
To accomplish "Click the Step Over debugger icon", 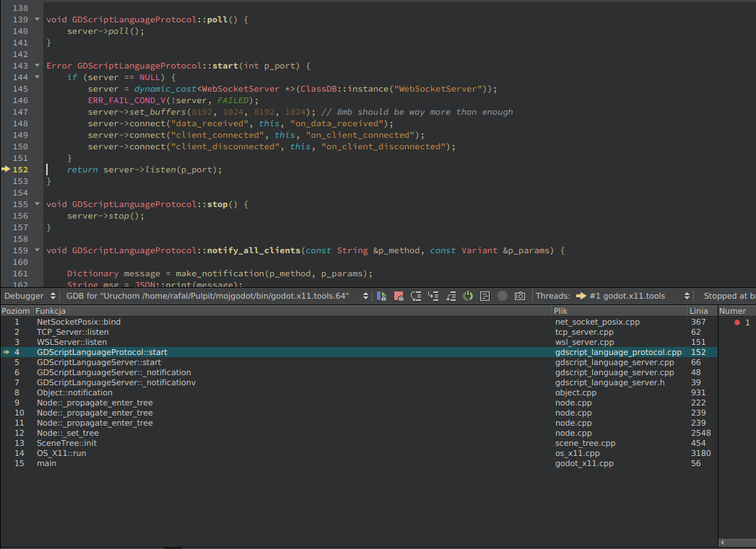I will (x=416, y=297).
